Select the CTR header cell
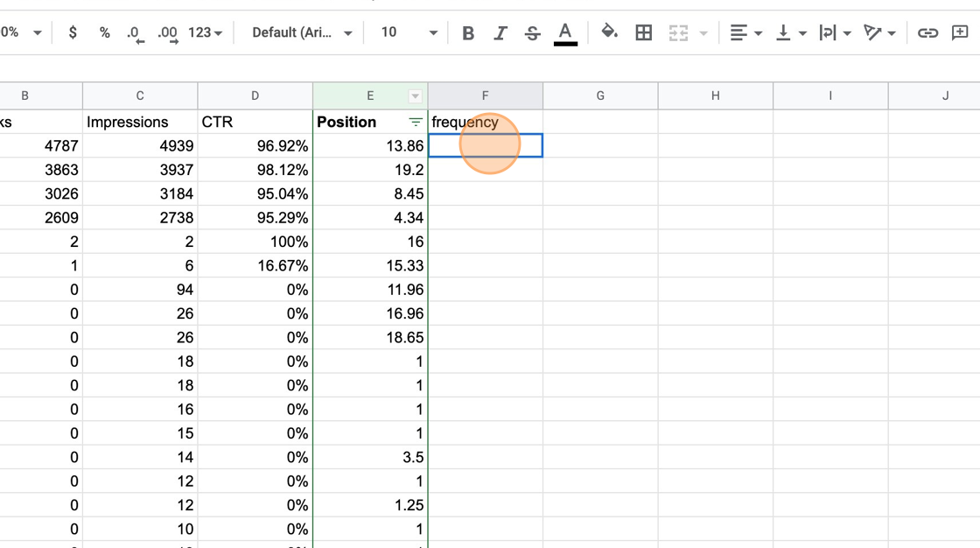 (x=255, y=122)
